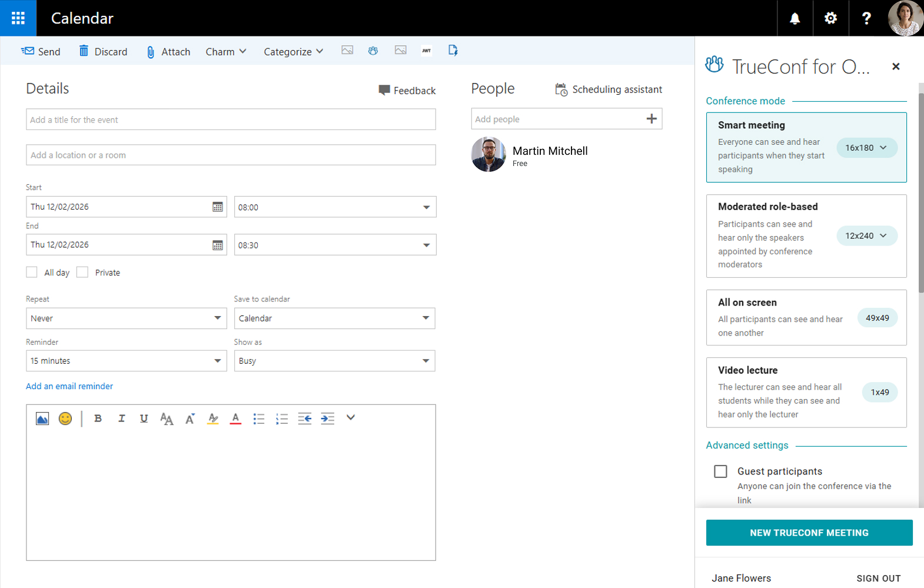The image size is (924, 588).
Task: Open the Categorize menu
Action: 293,52
